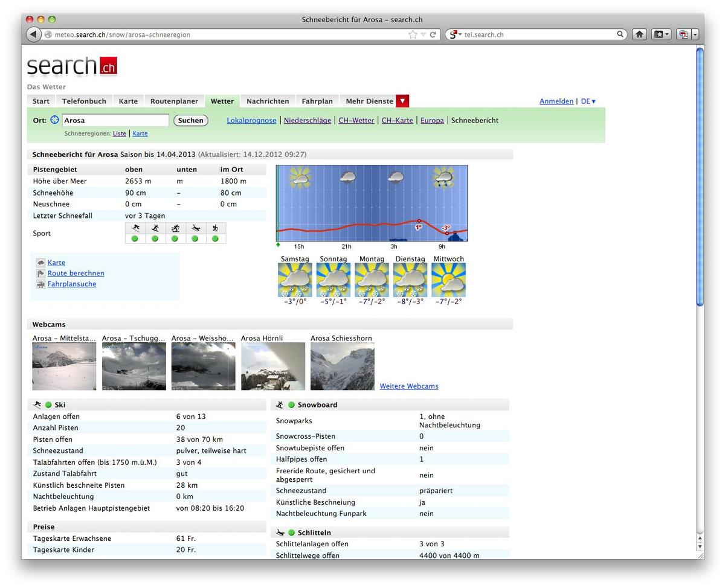Bookmark this page with the star icon
Screen dimensions: 725x588
pos(413,34)
